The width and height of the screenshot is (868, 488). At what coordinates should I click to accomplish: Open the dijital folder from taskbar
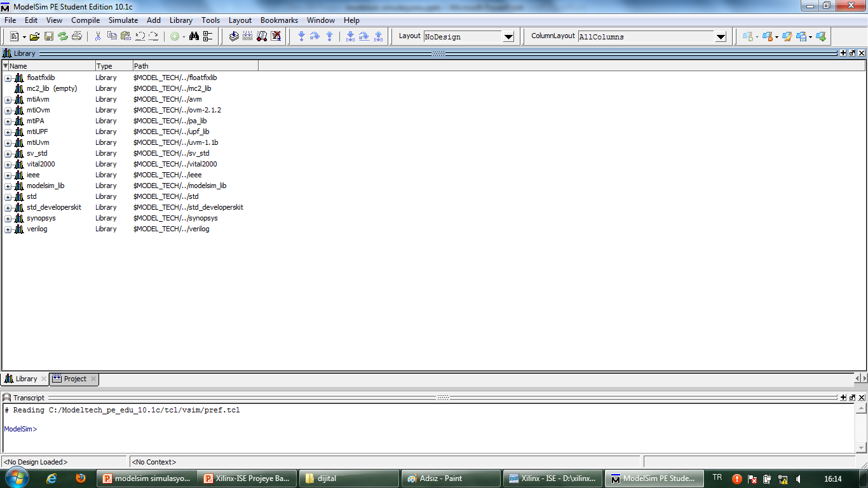coord(348,478)
